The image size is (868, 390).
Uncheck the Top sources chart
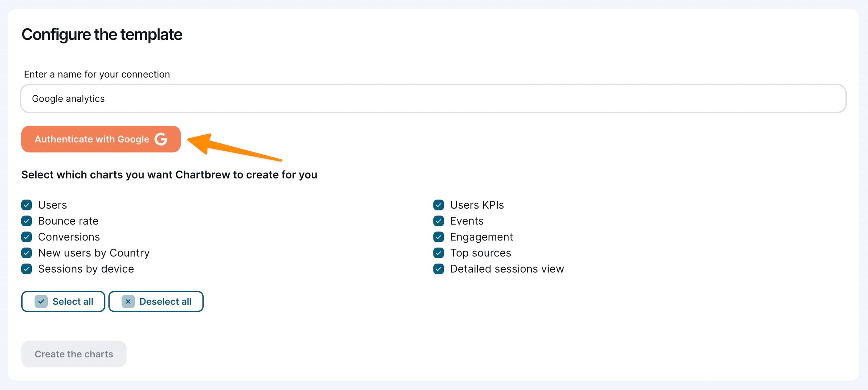[x=438, y=253]
